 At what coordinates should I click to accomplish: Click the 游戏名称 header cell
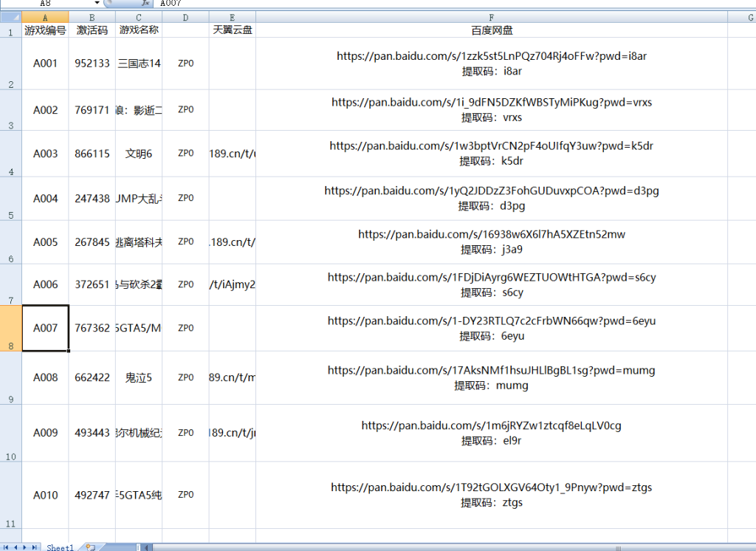(x=139, y=30)
